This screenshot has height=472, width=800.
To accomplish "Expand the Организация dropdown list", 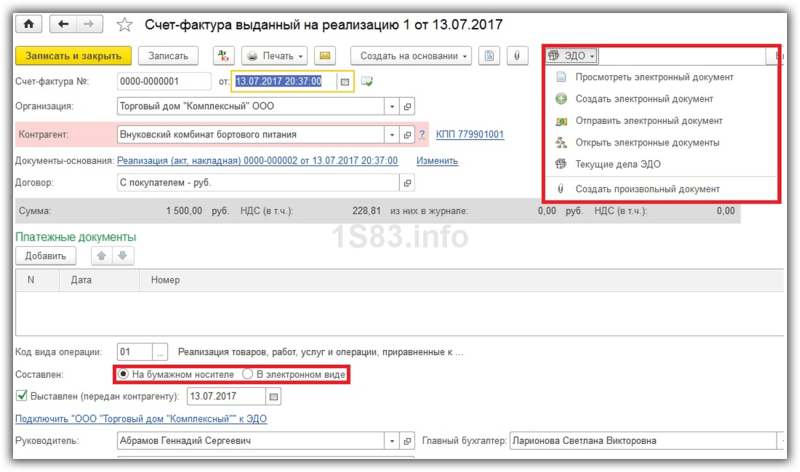I will point(392,106).
